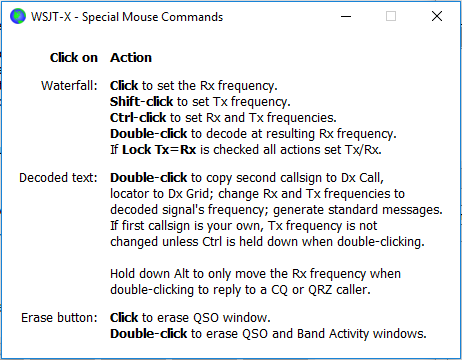Click the bold 'Lock Tx=Rx' text
The width and height of the screenshot is (462, 360).
pos(159,150)
